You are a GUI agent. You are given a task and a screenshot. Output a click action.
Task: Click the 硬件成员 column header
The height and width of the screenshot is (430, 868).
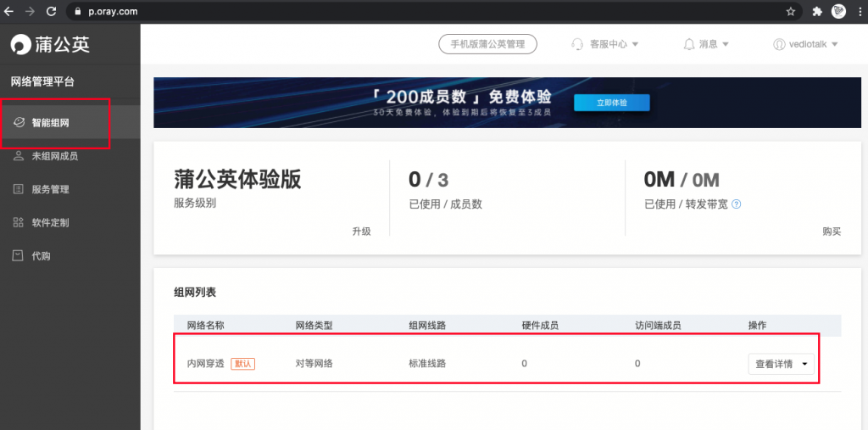coord(540,326)
